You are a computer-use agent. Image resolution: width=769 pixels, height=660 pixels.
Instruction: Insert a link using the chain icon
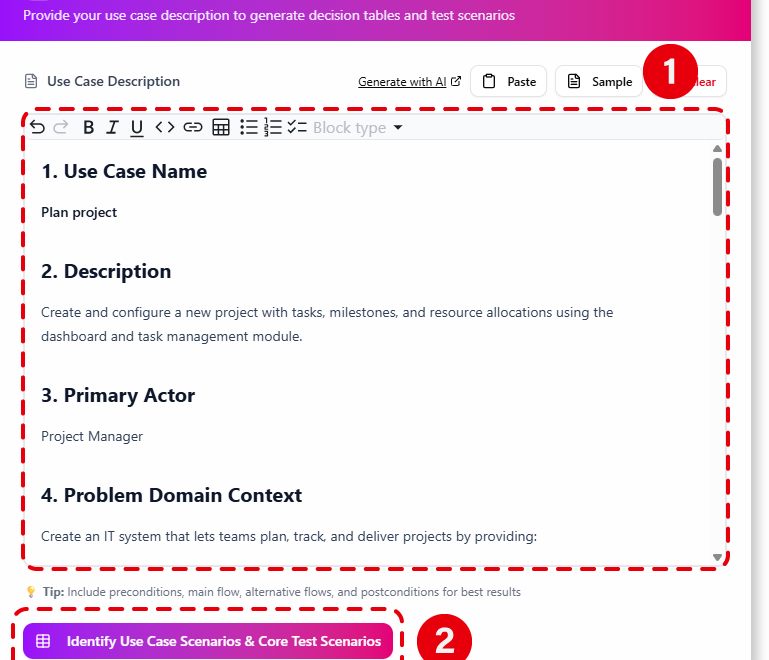(193, 127)
